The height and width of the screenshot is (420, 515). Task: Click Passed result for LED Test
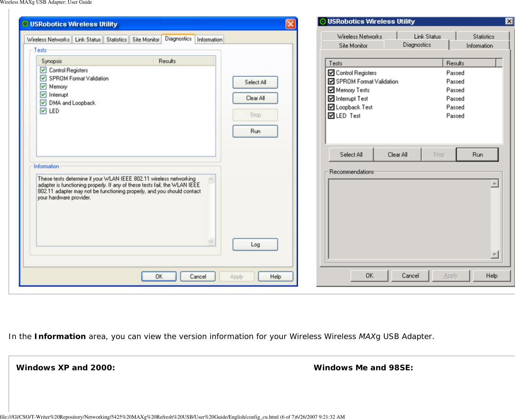coord(455,116)
